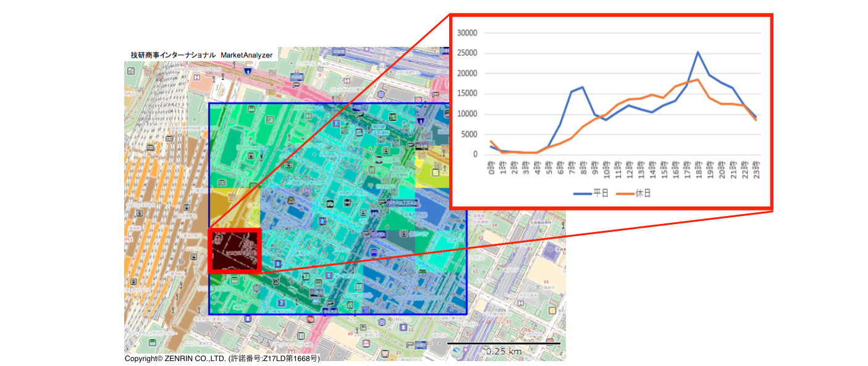Click the red-outlined dark mesh cell on the map
This screenshot has width=868, height=366.
[x=235, y=251]
